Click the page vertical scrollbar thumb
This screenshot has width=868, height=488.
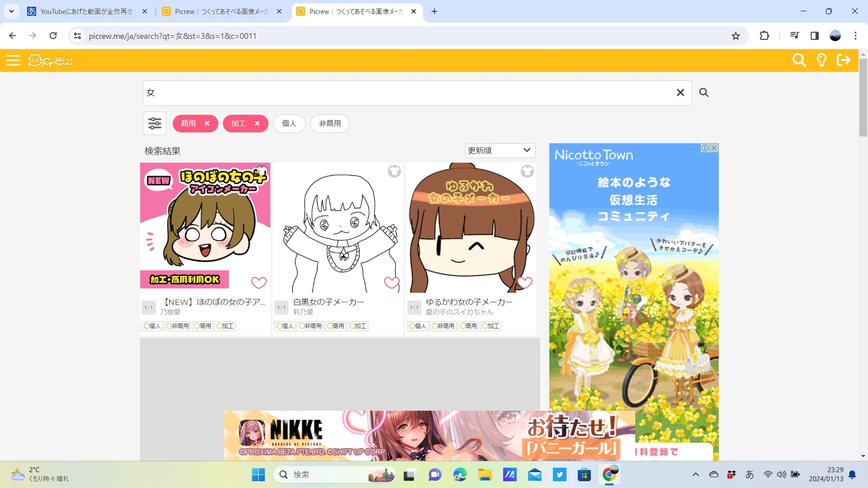click(863, 97)
